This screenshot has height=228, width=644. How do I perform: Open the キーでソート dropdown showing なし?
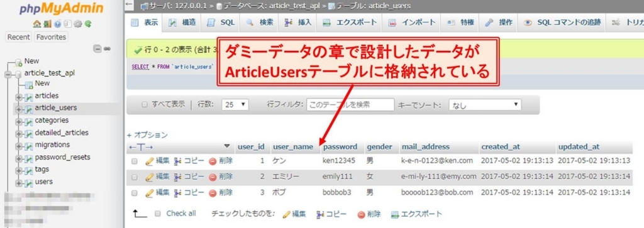tap(485, 105)
